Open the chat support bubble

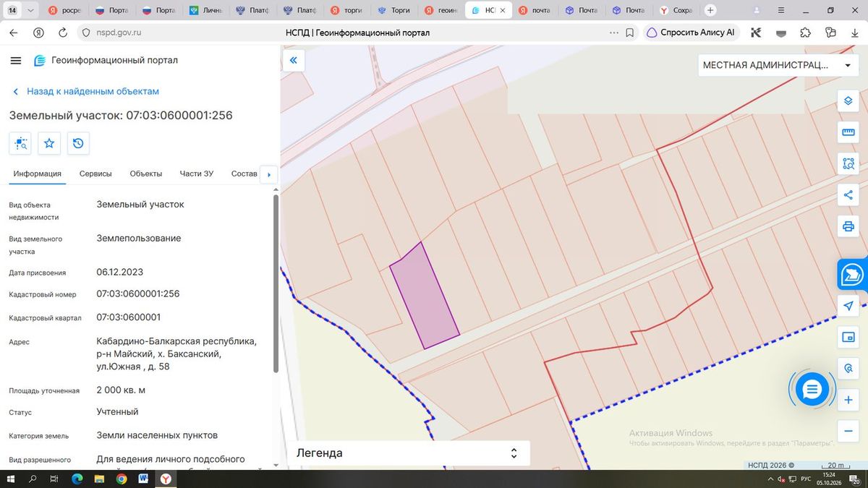coord(812,390)
